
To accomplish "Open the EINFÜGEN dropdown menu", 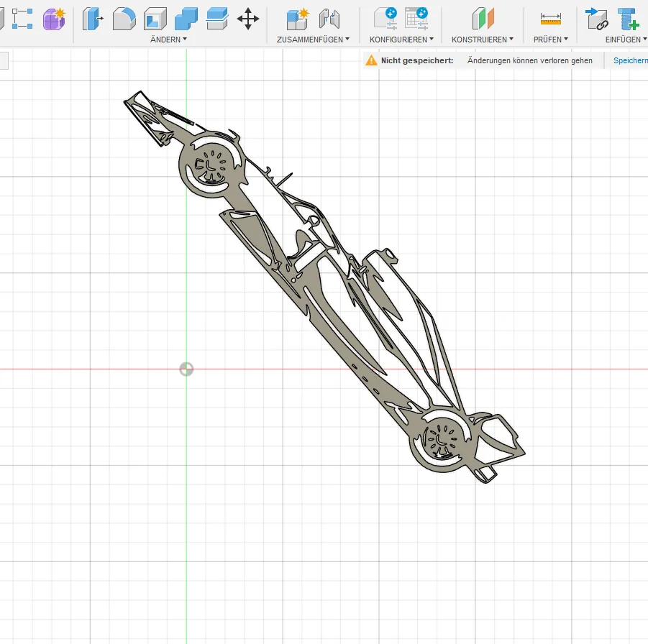I will tap(626, 40).
